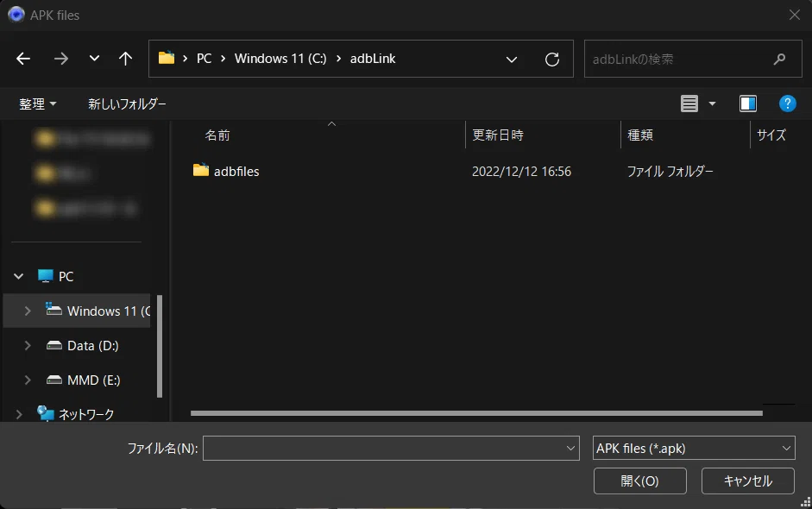Click the folder icon in address bar

[167, 58]
